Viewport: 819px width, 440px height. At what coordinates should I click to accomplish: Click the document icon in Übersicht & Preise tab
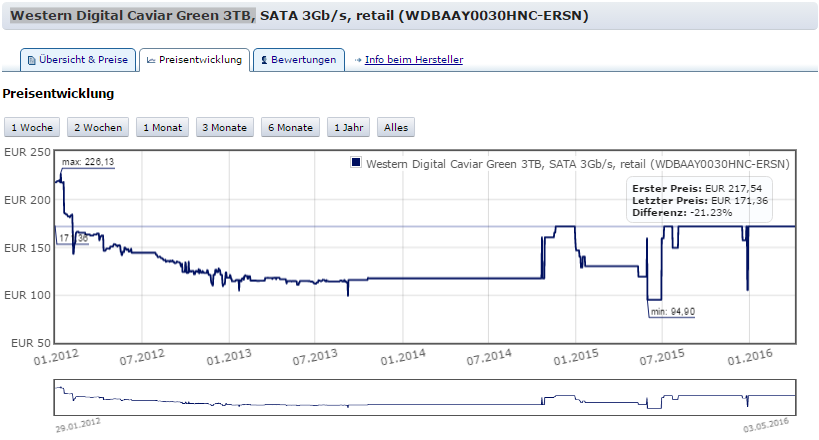click(31, 60)
